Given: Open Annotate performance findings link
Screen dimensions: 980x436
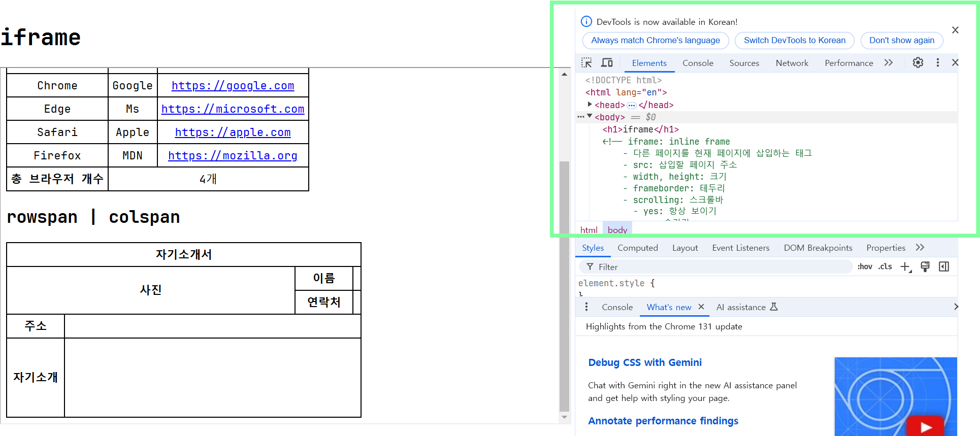Looking at the screenshot, I should (663, 421).
